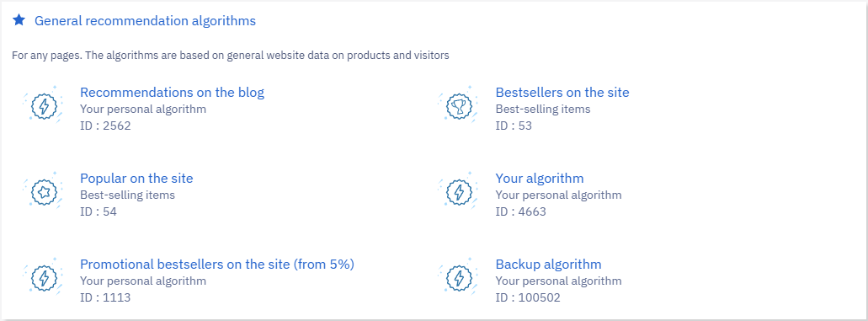Select the lightning badge for Promotional bestsellers

(x=43, y=277)
